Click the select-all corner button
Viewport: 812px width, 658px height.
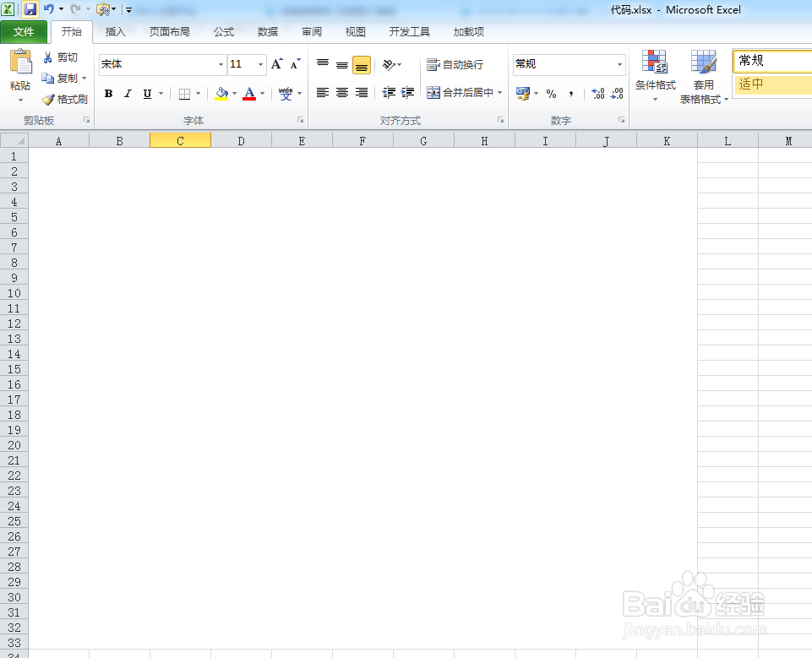(x=14, y=140)
